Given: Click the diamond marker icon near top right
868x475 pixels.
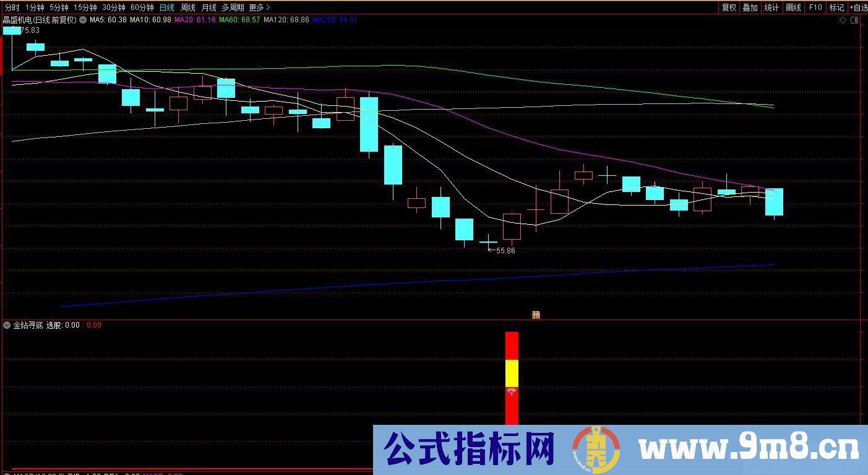Looking at the screenshot, I should pyautogui.click(x=843, y=20).
